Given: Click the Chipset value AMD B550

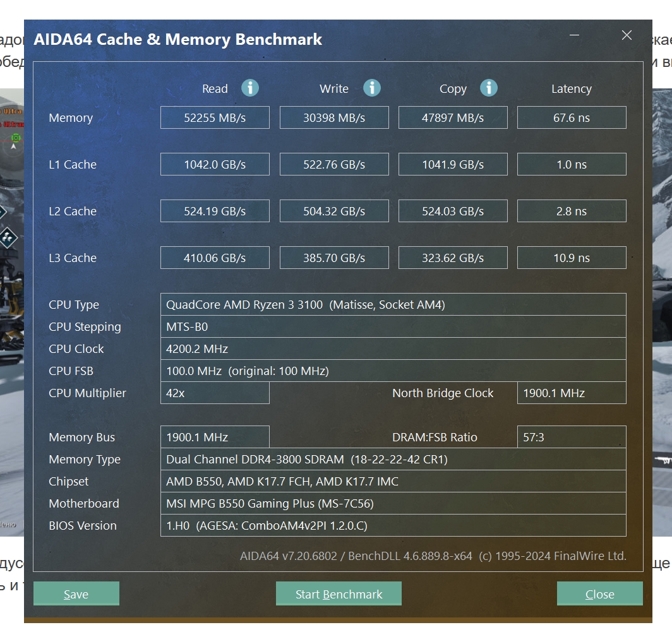Looking at the screenshot, I should 393,482.
